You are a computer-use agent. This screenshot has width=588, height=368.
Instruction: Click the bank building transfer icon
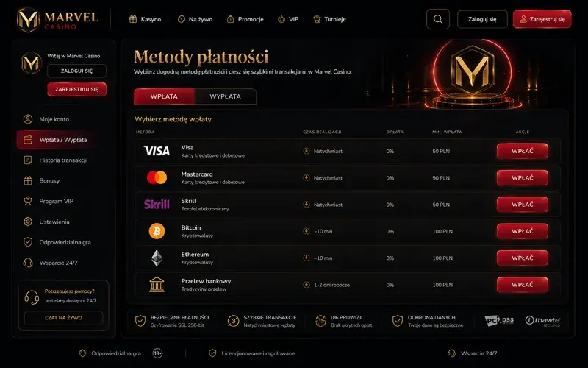pyautogui.click(x=157, y=285)
